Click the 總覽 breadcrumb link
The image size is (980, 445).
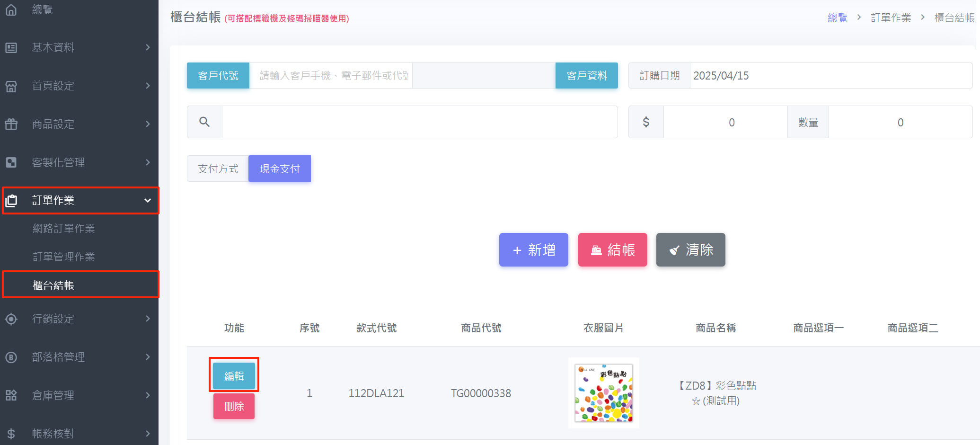coord(837,18)
